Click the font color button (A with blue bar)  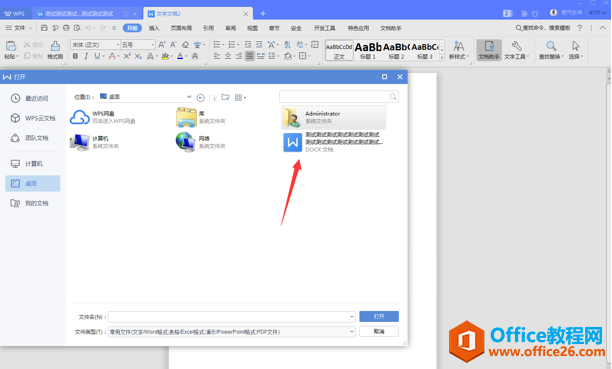[x=180, y=56]
